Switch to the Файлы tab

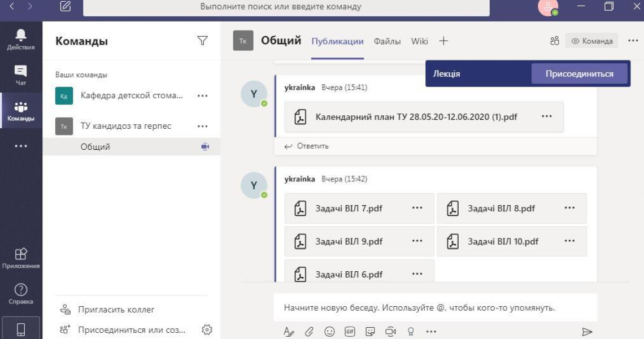[388, 41]
